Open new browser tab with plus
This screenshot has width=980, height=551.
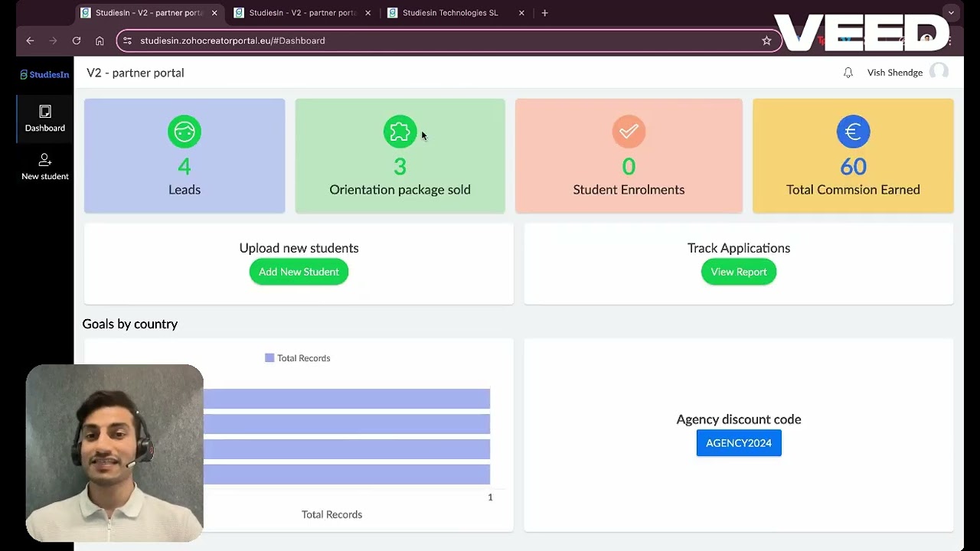[544, 13]
